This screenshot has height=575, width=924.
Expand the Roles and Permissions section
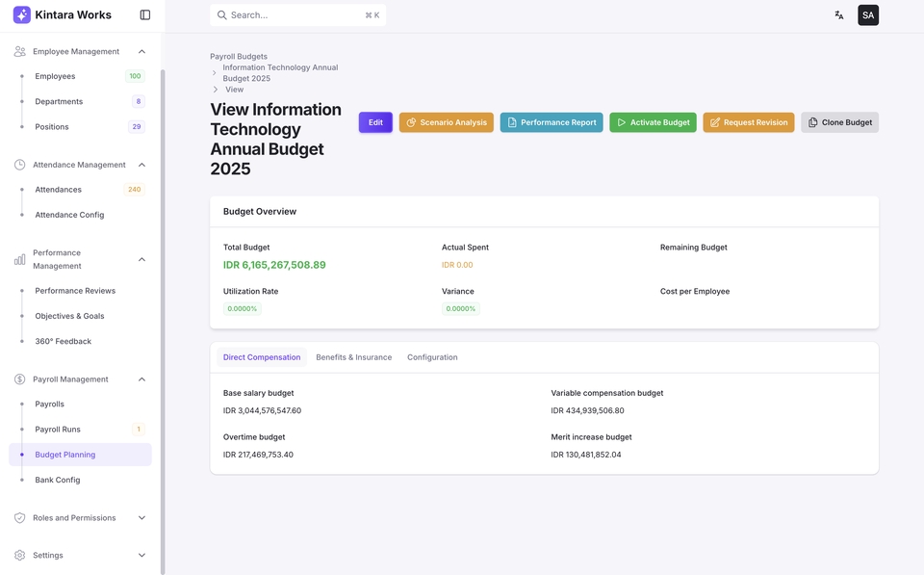141,517
